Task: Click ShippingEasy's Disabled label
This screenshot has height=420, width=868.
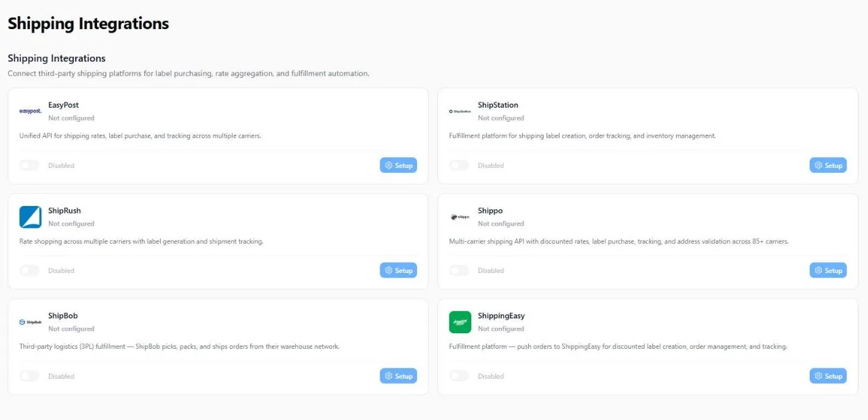Action: (x=491, y=376)
